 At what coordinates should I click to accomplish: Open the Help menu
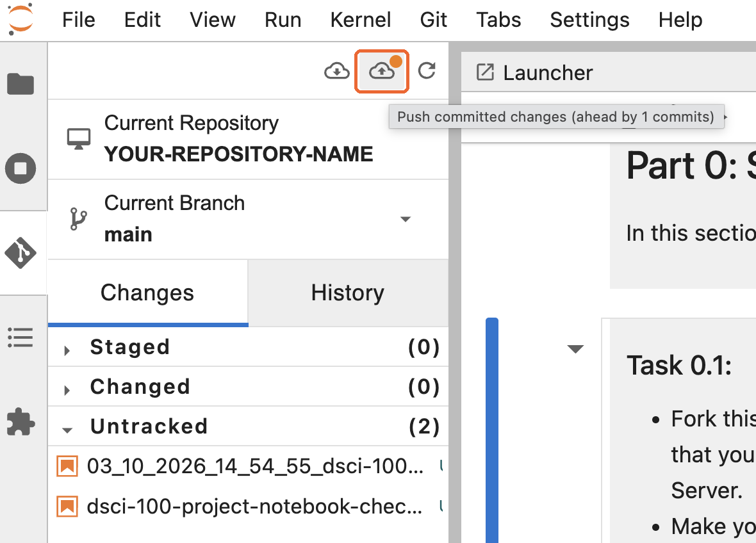pos(680,20)
